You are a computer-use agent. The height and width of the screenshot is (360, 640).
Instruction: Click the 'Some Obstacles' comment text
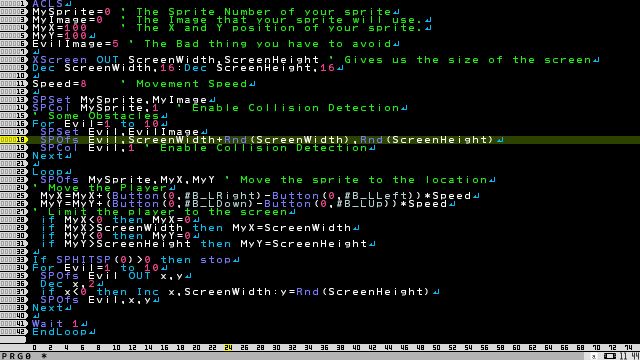coord(103,116)
